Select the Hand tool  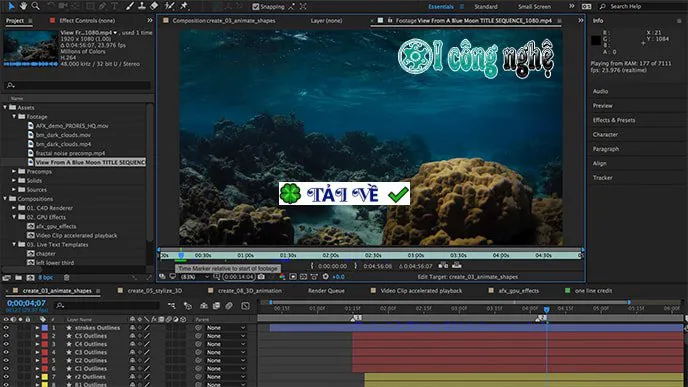click(23, 6)
